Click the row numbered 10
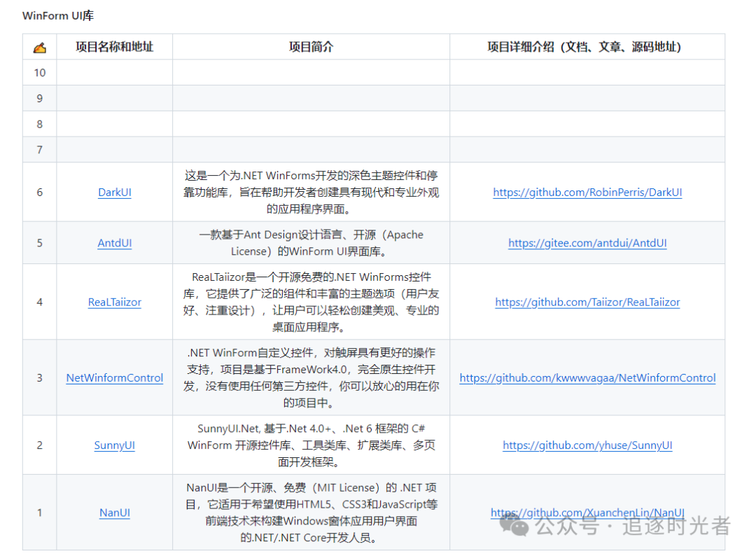The image size is (756, 556). (x=39, y=72)
